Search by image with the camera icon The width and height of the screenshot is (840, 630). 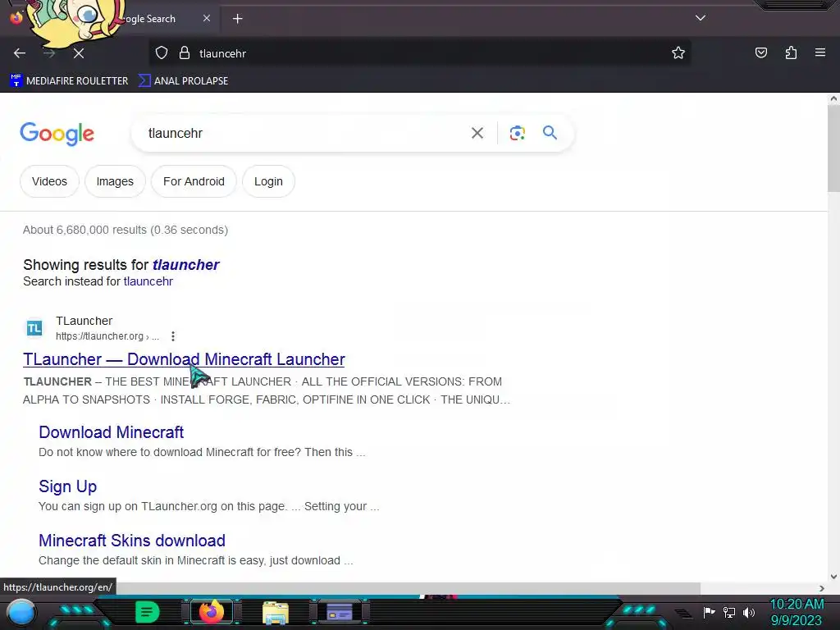point(517,133)
